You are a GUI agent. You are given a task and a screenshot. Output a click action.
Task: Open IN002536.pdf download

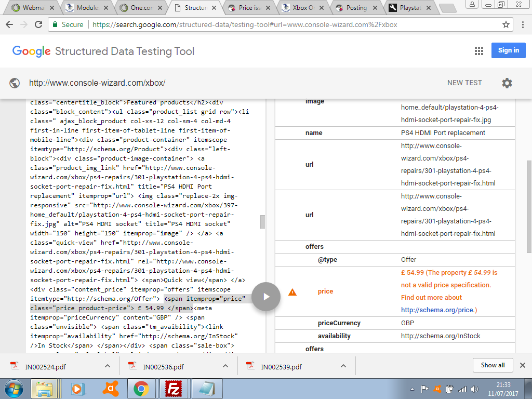(x=163, y=367)
